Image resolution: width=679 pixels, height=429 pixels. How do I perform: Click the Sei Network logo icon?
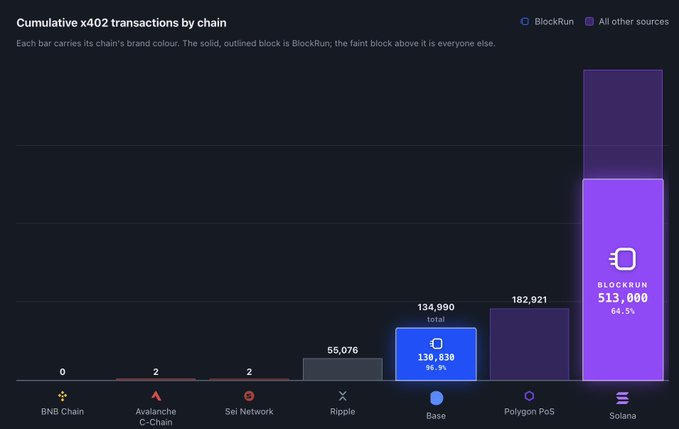(x=249, y=396)
